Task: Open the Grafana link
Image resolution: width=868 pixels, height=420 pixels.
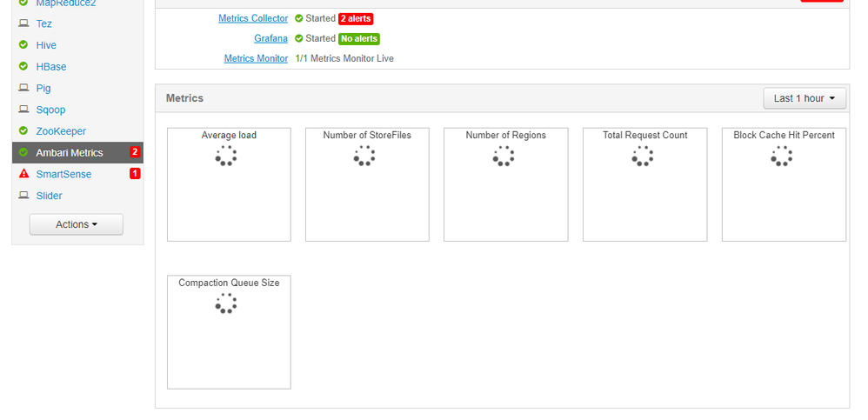Action: (x=270, y=38)
